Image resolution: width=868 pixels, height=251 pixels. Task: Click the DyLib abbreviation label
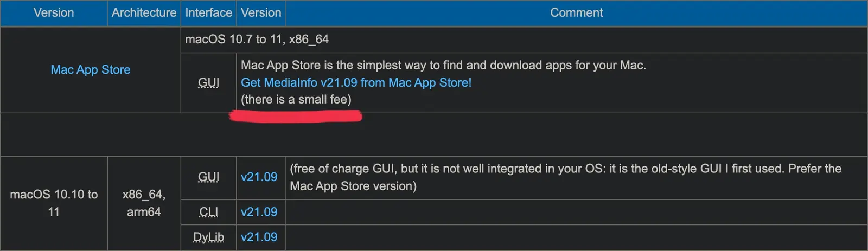[x=208, y=237]
